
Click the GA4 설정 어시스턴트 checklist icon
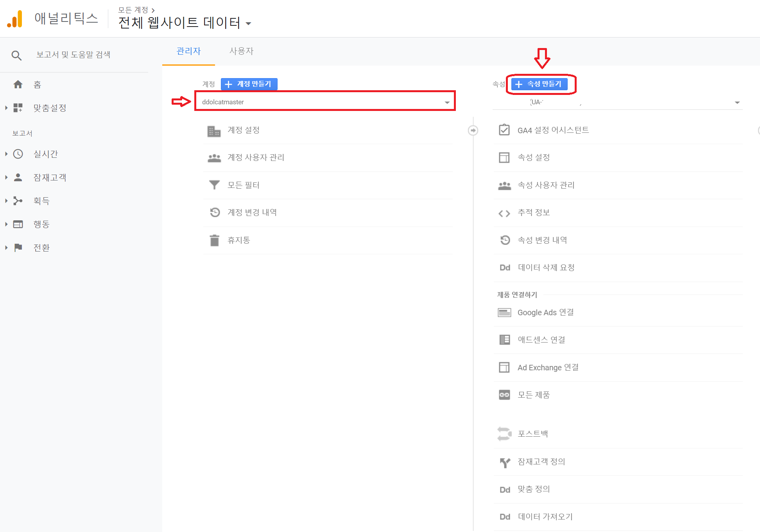click(504, 130)
